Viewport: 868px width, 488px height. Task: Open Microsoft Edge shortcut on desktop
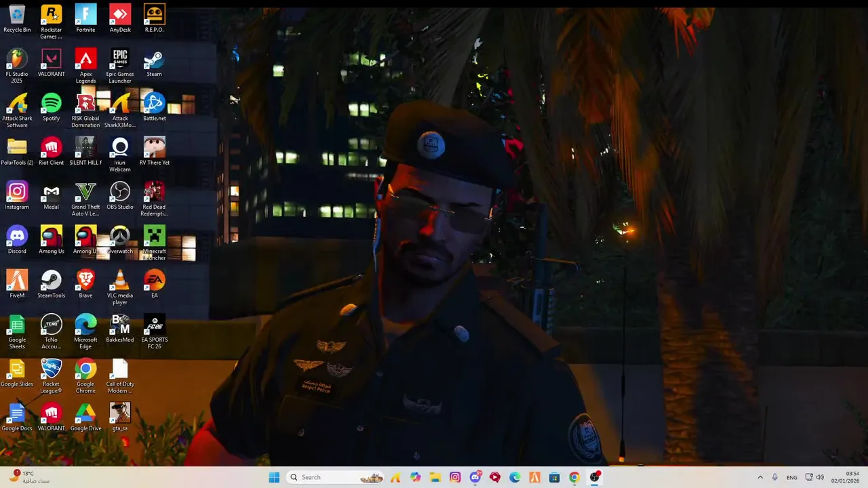(85, 332)
